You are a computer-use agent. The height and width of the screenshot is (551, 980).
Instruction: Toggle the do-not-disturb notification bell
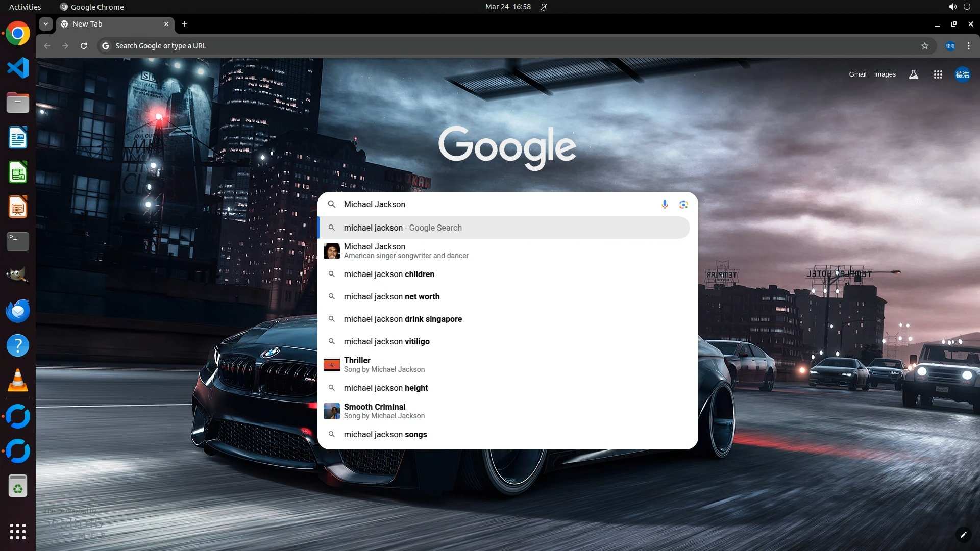[544, 7]
